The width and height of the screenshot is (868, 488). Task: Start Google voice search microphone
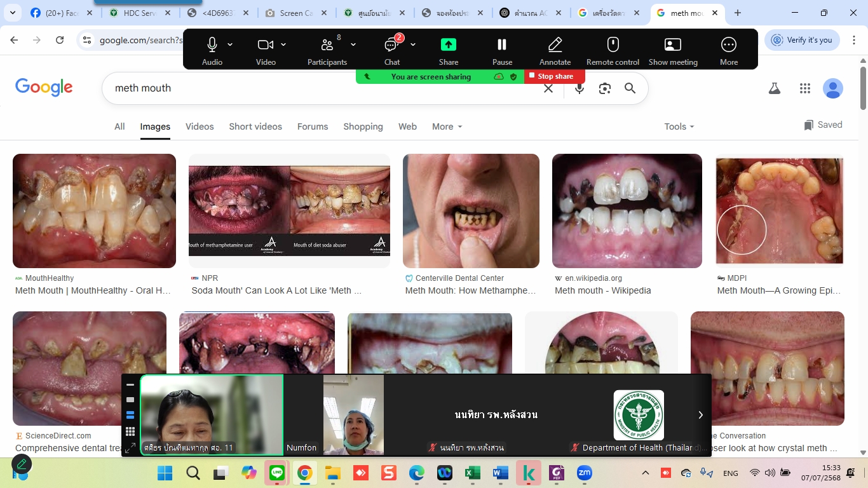tap(579, 88)
